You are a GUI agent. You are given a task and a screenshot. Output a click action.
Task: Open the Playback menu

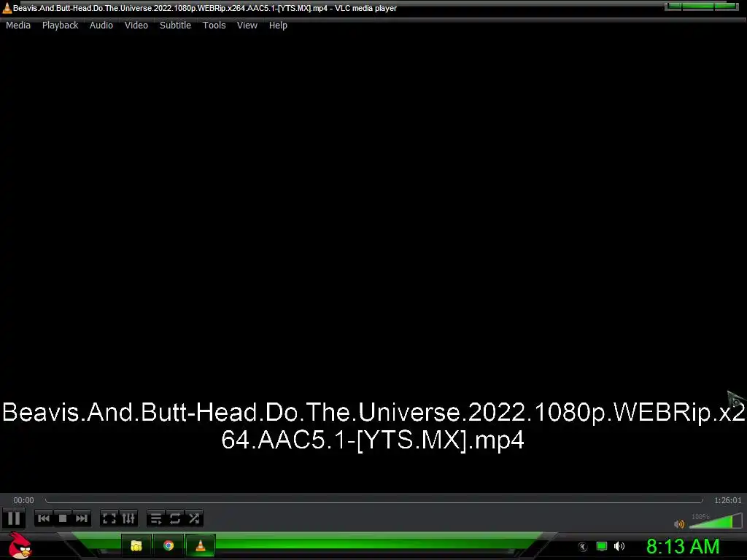60,26
